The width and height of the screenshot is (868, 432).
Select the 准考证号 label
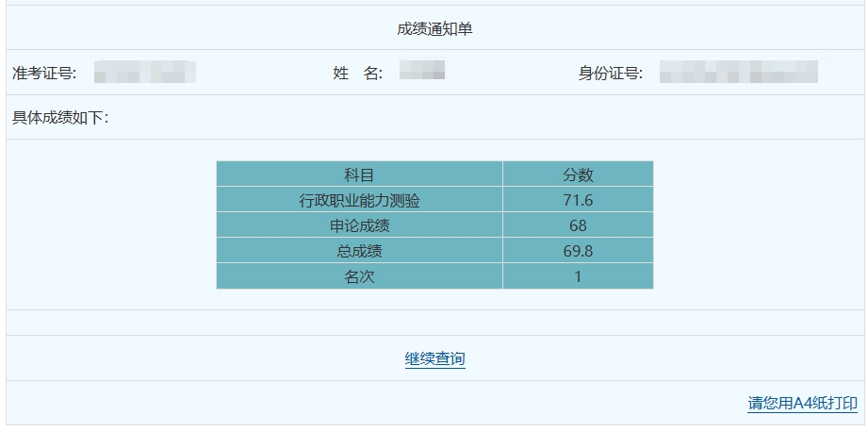[x=44, y=74]
